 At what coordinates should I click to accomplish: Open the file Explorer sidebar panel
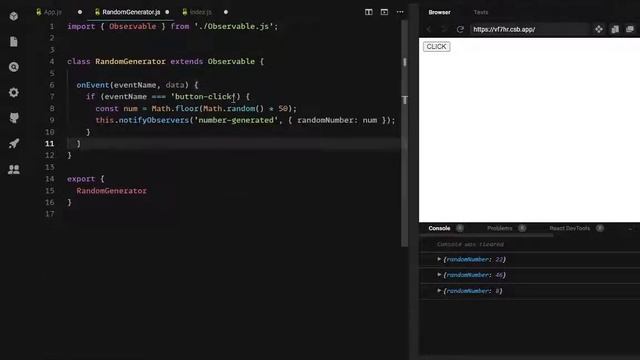(x=14, y=42)
